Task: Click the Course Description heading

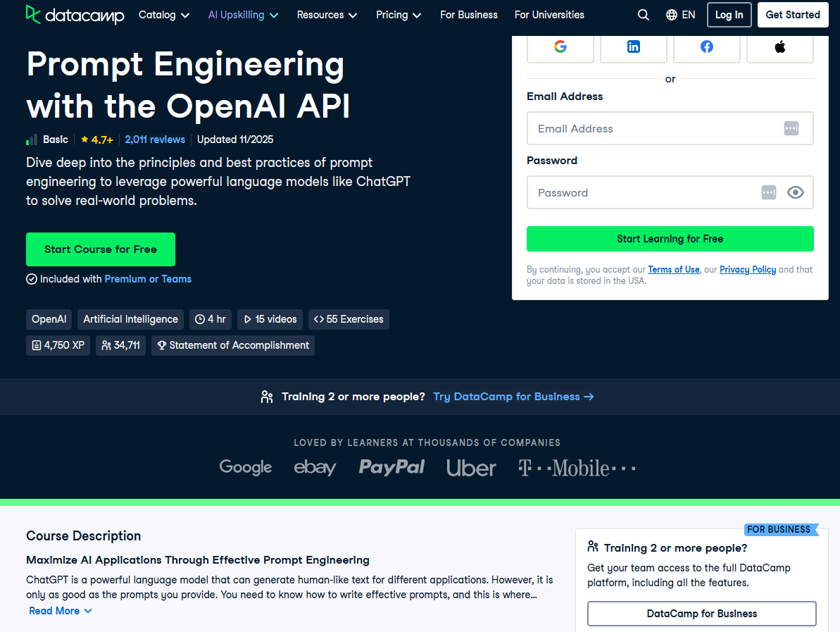Action: click(x=84, y=536)
